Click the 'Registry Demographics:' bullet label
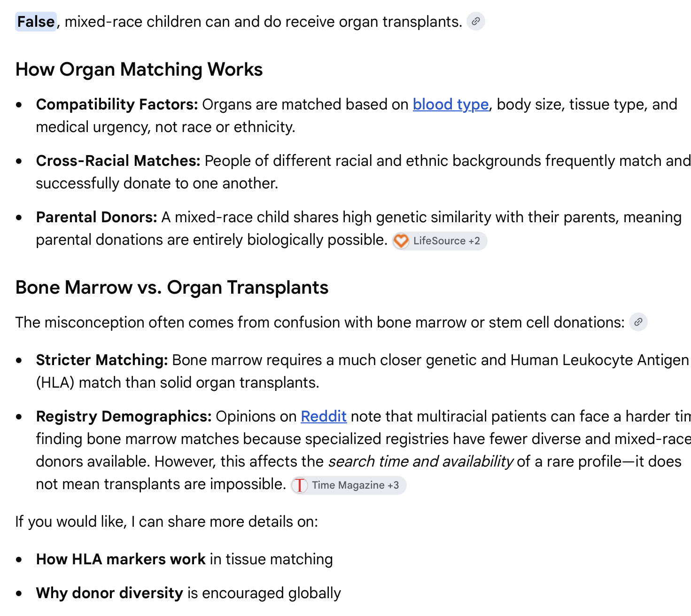The image size is (691, 616). (x=124, y=416)
